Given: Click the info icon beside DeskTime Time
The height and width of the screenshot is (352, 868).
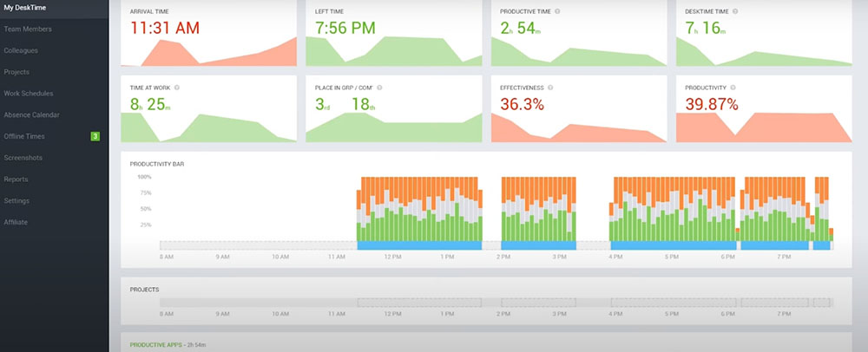Looking at the screenshot, I should click(736, 12).
